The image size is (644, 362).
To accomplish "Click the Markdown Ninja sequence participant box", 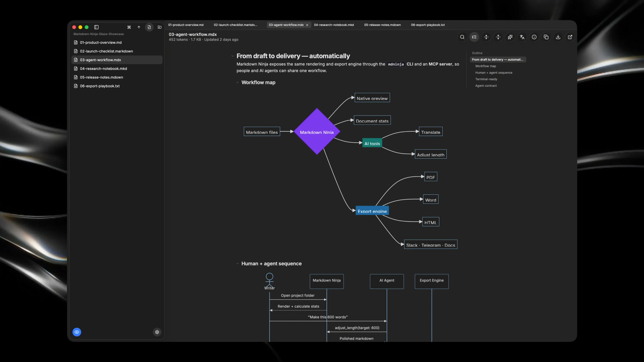I will (326, 281).
